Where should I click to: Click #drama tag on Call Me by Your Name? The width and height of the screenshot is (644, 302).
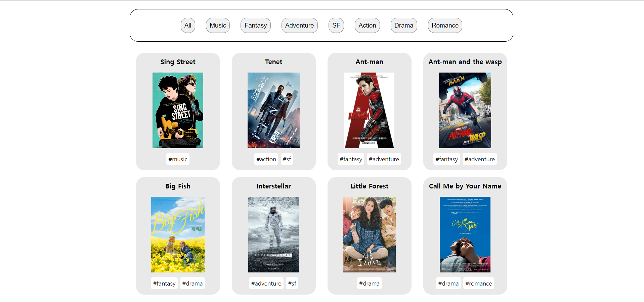[448, 283]
